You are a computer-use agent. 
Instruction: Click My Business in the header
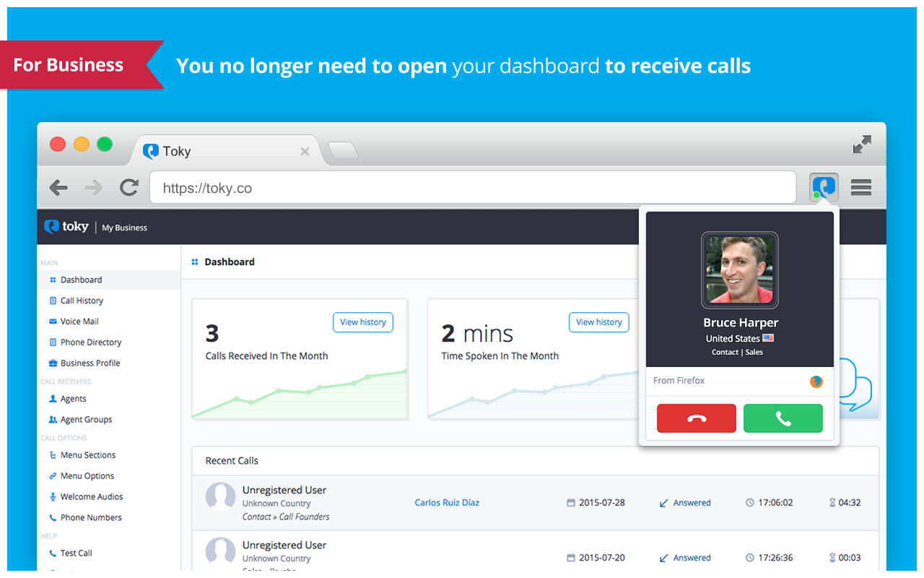124,228
